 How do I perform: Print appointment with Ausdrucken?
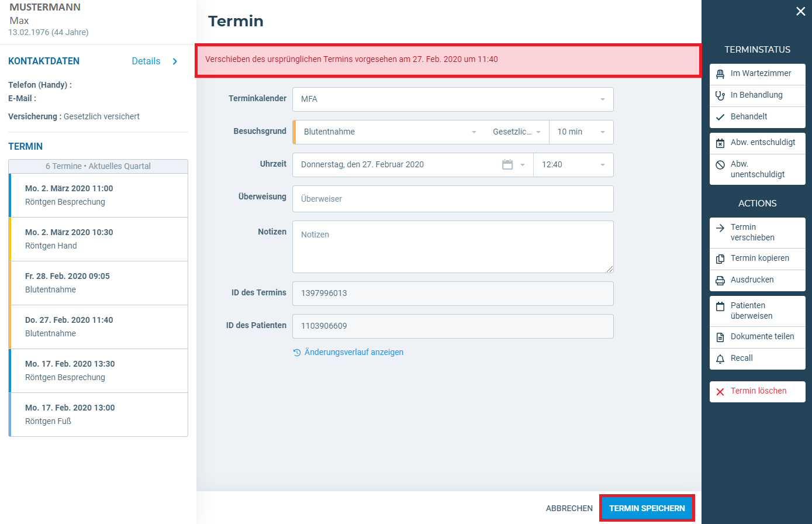click(757, 281)
